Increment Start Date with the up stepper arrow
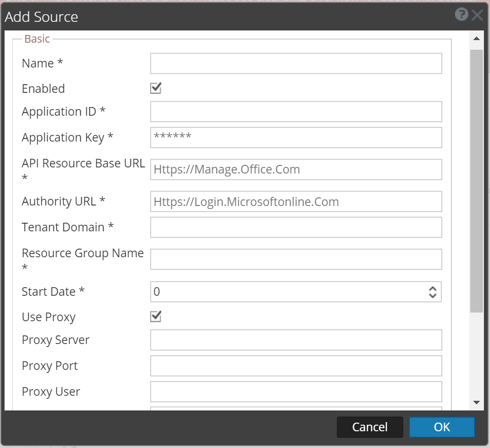Viewport: 490px width, 448px height. (x=432, y=289)
